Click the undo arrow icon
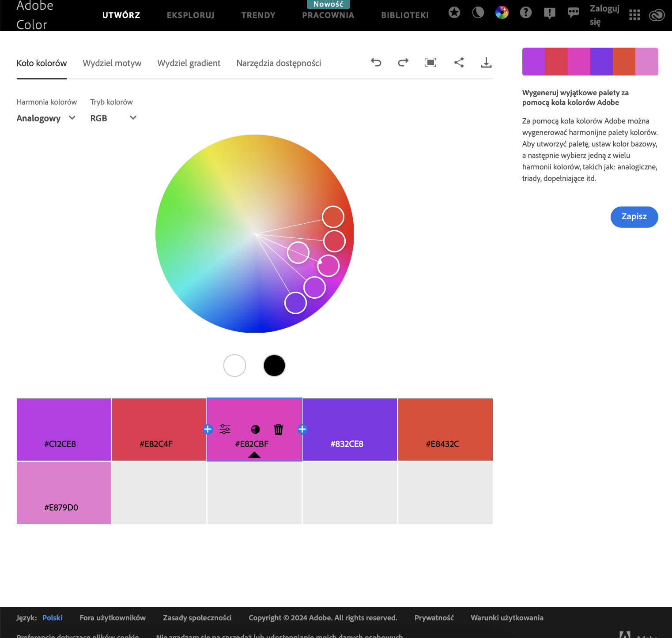The width and height of the screenshot is (672, 638). pos(376,63)
